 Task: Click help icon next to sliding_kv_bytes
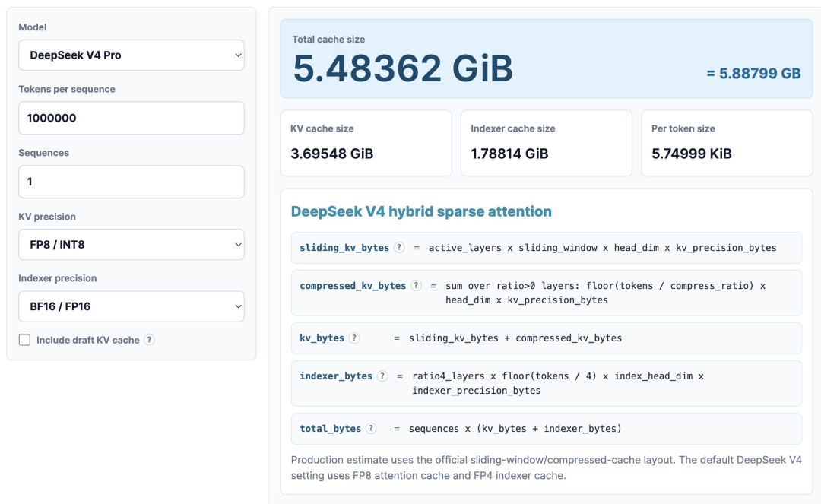tap(399, 248)
